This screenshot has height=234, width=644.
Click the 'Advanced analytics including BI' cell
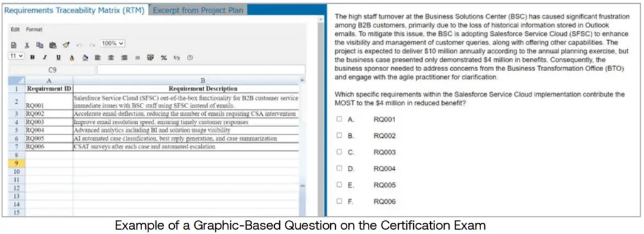coord(186,130)
